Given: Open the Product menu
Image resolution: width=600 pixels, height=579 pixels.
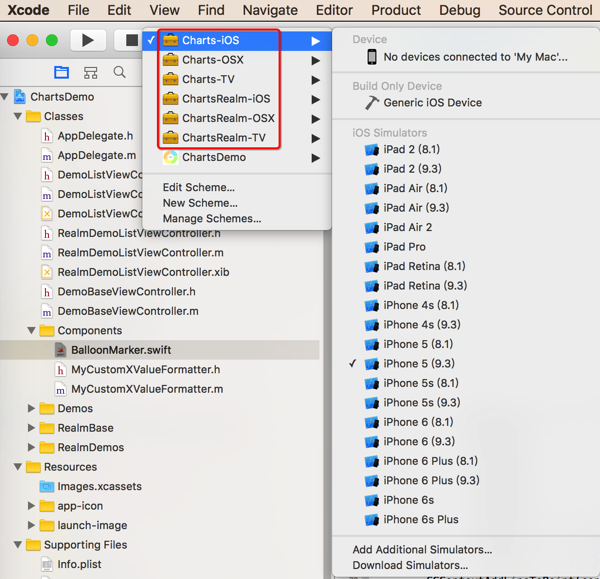Looking at the screenshot, I should [396, 10].
